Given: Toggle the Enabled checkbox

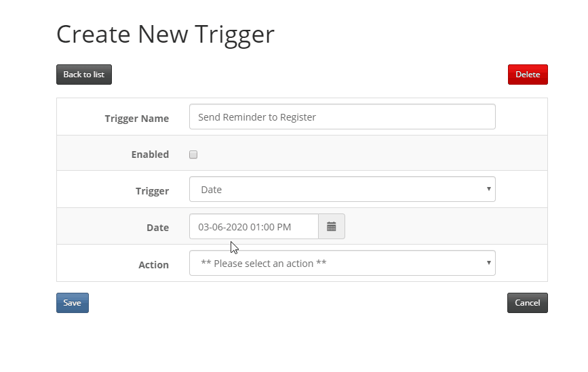Looking at the screenshot, I should pyautogui.click(x=193, y=154).
